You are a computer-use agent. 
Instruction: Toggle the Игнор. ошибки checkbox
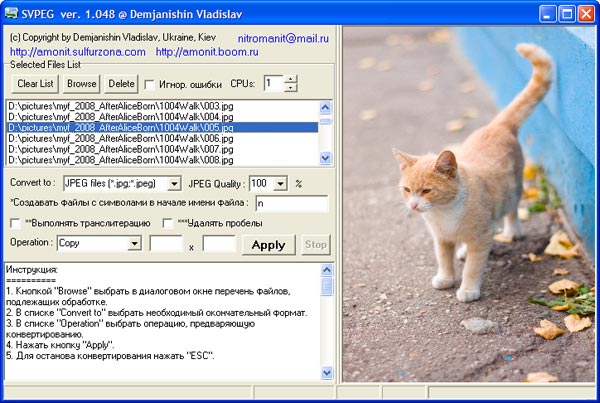click(x=150, y=84)
